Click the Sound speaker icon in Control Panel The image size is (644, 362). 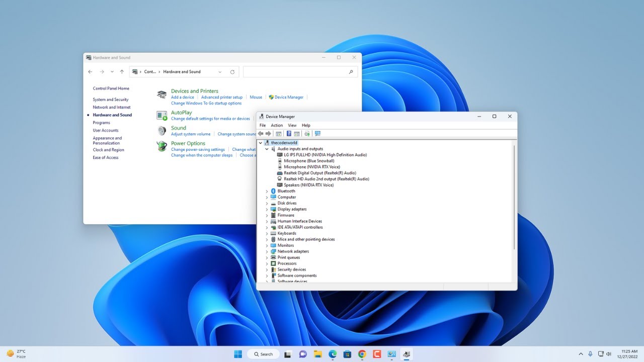(x=162, y=131)
